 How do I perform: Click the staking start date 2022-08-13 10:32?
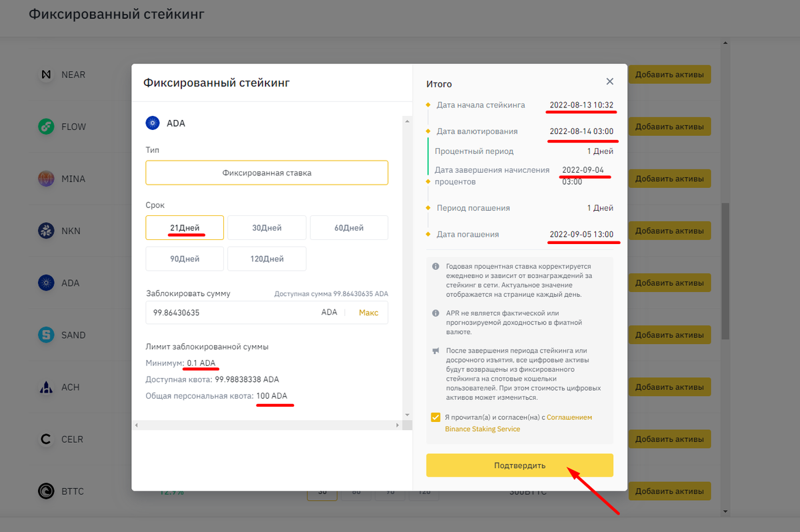(x=581, y=105)
